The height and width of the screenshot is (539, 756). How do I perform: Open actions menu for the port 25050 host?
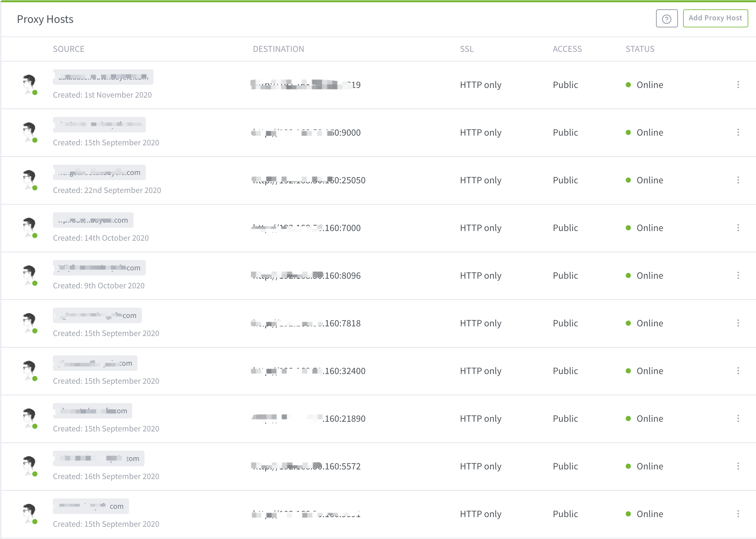pos(738,180)
